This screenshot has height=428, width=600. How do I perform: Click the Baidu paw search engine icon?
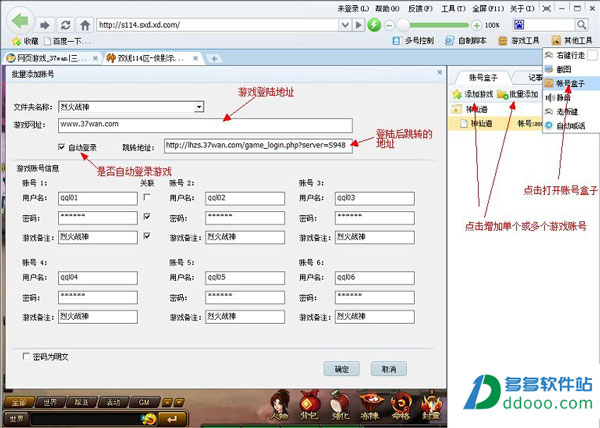point(519,25)
